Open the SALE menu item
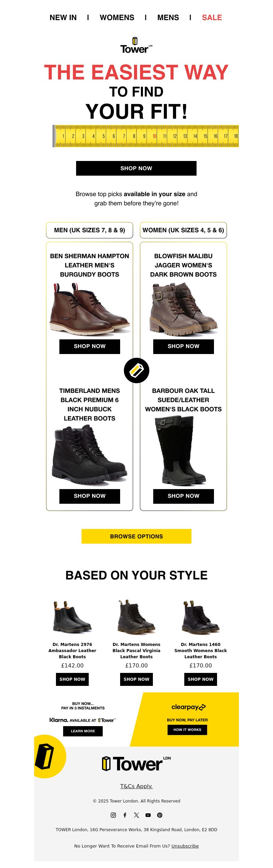 pos(212,17)
